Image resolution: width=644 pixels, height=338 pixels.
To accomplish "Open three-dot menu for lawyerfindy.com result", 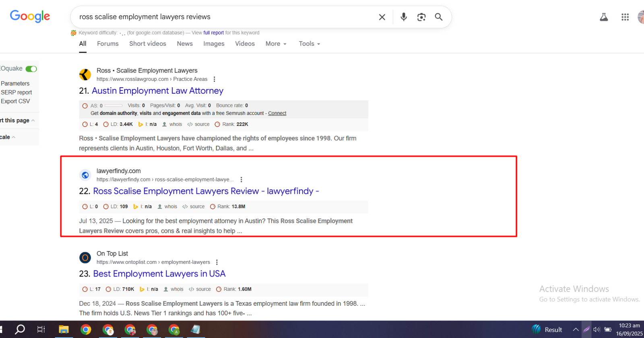I will click(241, 179).
